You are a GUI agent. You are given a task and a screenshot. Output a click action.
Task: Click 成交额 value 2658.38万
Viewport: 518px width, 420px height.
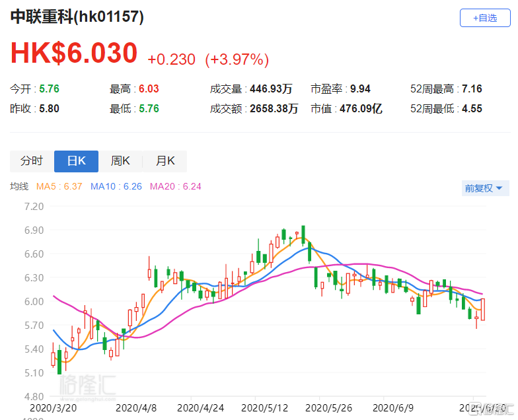pos(274,108)
